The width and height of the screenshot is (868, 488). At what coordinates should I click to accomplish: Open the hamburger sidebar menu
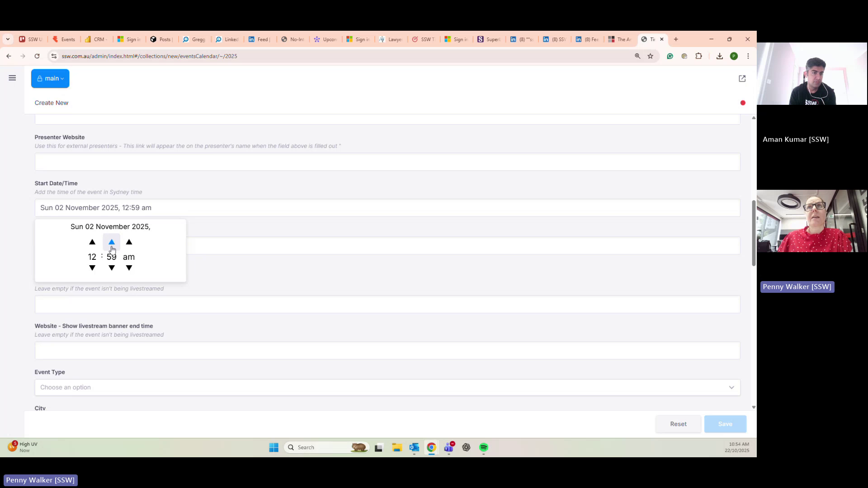(x=12, y=78)
